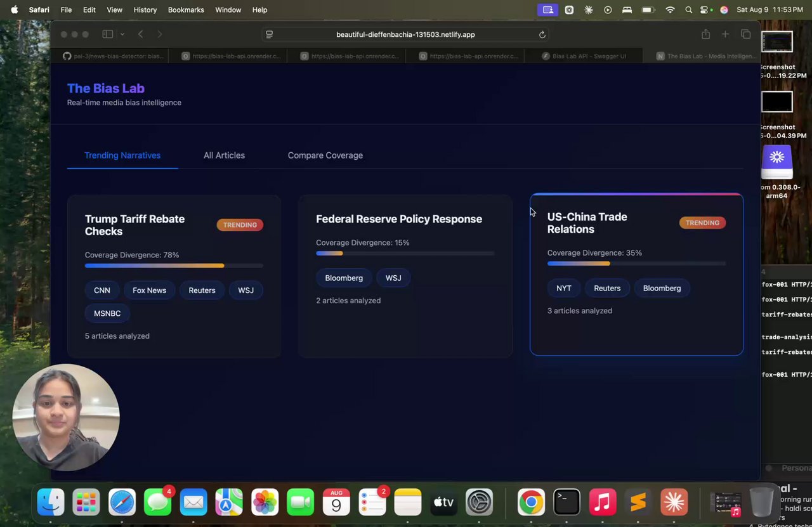The image size is (812, 527).
Task: Launch Mail from the Dock
Action: 193,502
